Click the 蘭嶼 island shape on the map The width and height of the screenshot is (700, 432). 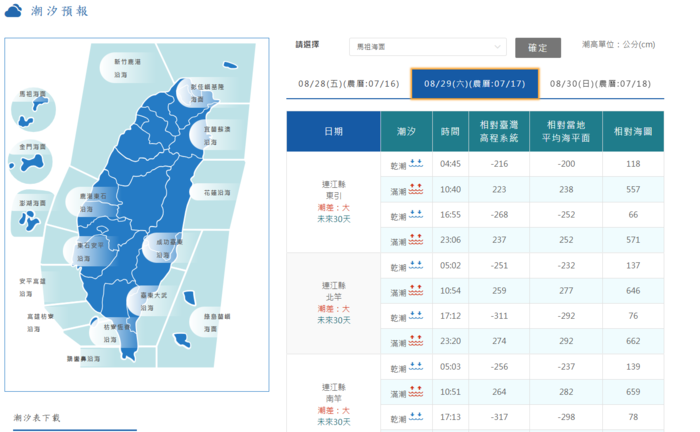click(x=182, y=340)
